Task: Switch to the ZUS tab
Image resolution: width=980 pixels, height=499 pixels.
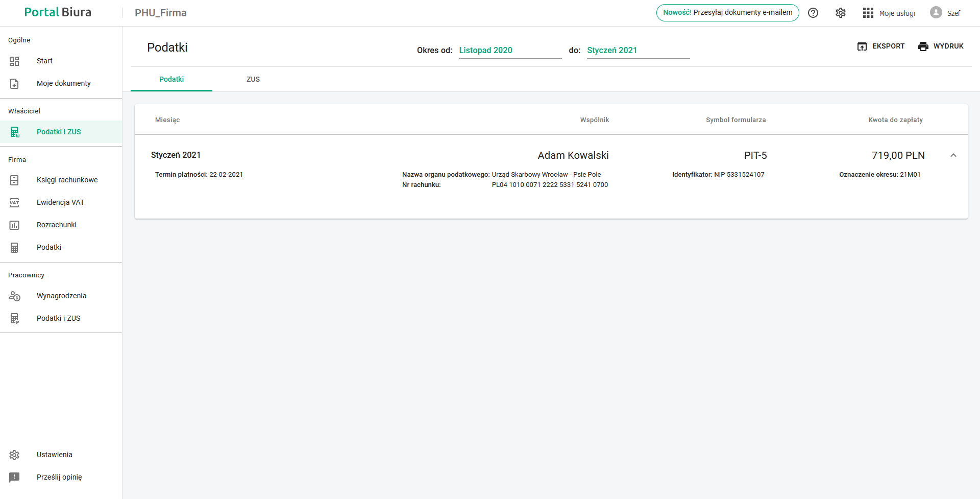Action: coord(253,79)
